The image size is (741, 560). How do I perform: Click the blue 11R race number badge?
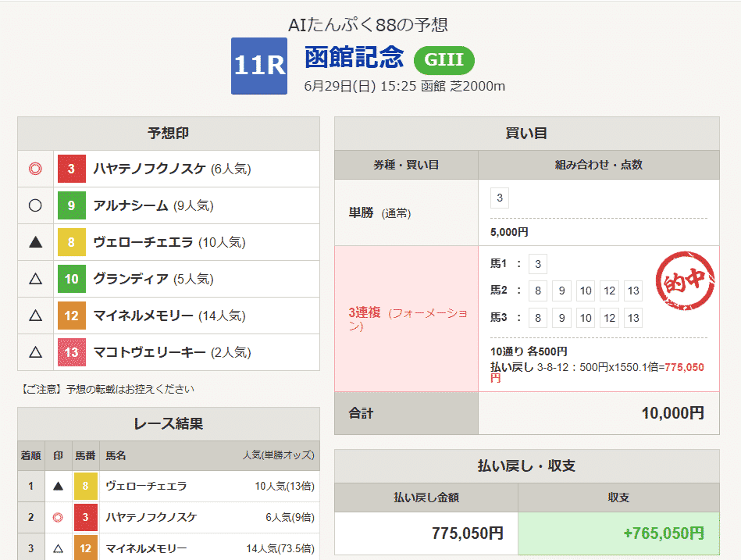coord(259,66)
